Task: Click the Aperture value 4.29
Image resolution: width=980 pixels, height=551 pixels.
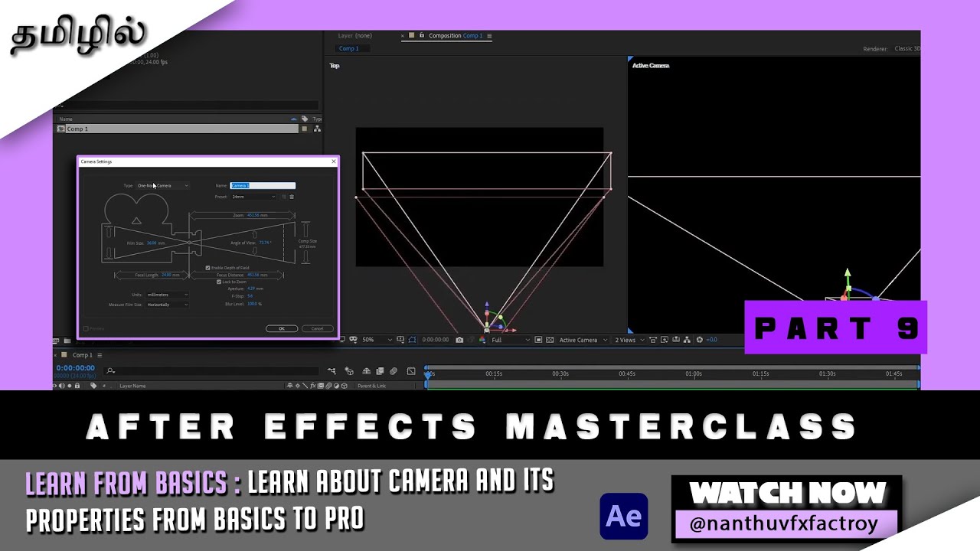Action: coord(251,289)
